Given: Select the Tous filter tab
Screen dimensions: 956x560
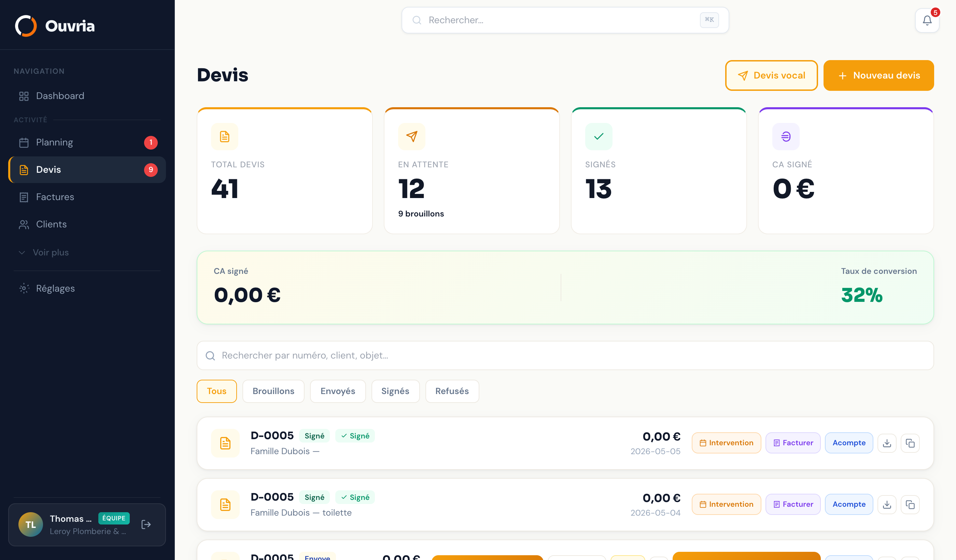Looking at the screenshot, I should (216, 391).
